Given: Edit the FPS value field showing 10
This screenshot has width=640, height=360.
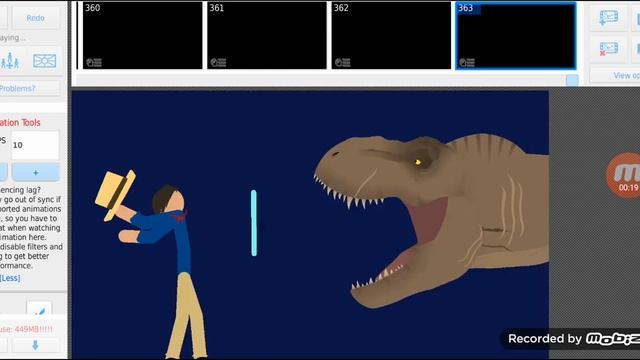Looking at the screenshot, I should click(x=35, y=145).
